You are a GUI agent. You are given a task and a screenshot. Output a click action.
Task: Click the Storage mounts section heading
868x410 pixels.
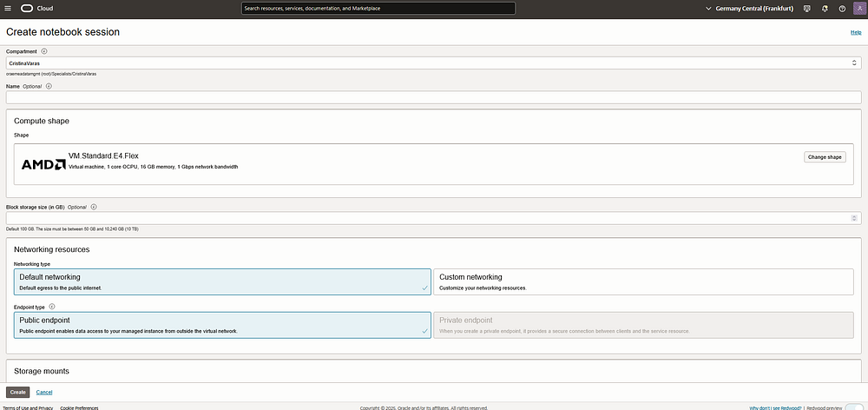point(42,371)
